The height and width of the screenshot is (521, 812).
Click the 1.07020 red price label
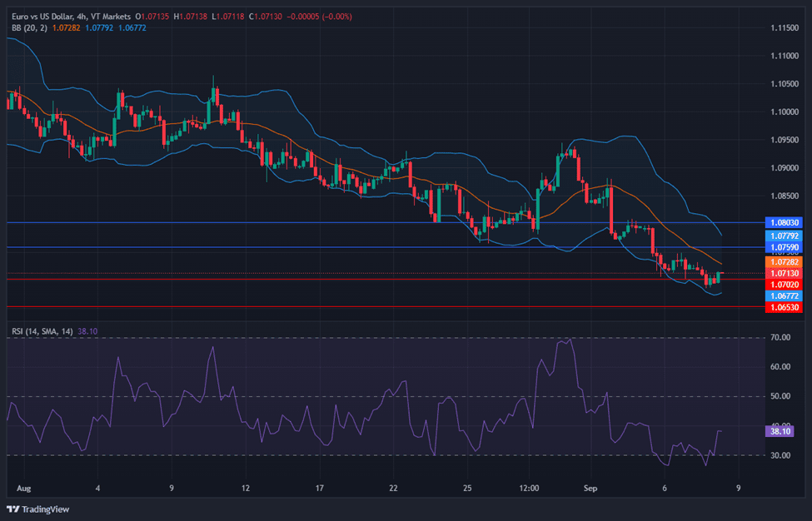783,285
